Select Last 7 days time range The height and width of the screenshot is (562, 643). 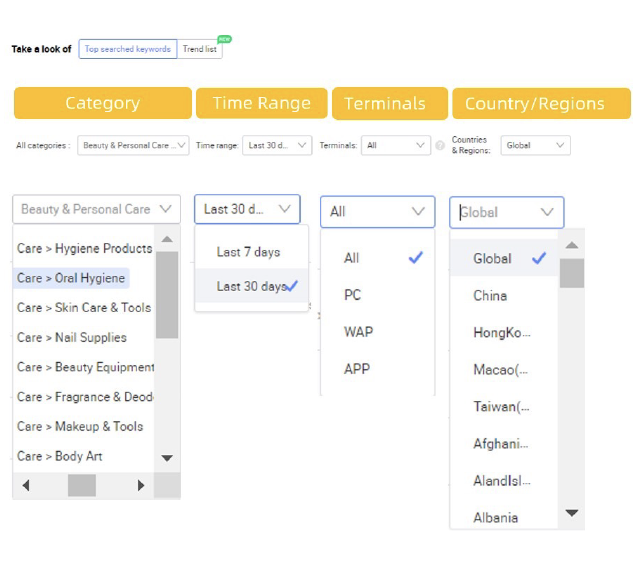248,252
